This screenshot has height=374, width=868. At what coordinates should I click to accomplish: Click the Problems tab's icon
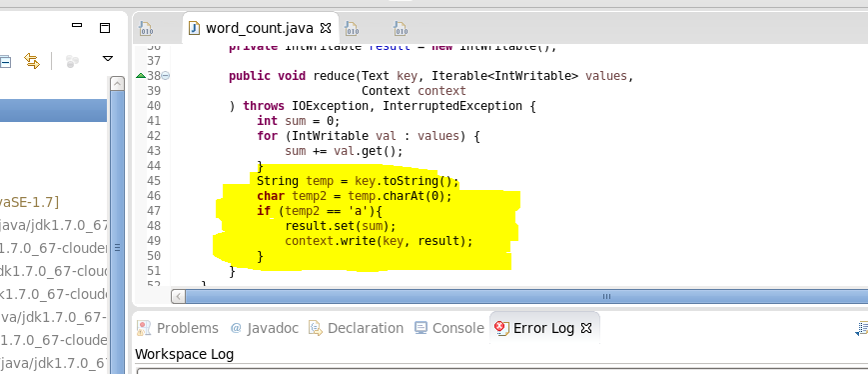point(144,328)
